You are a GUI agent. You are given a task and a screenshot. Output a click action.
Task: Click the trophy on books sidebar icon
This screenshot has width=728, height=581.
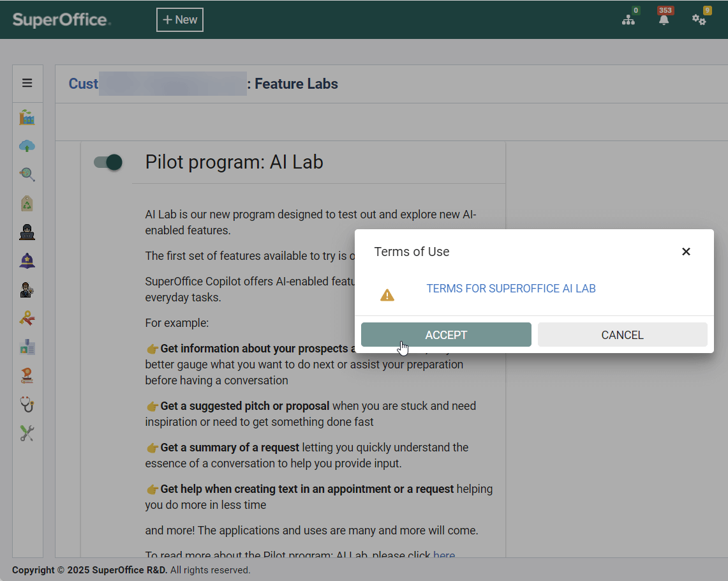pos(27,375)
